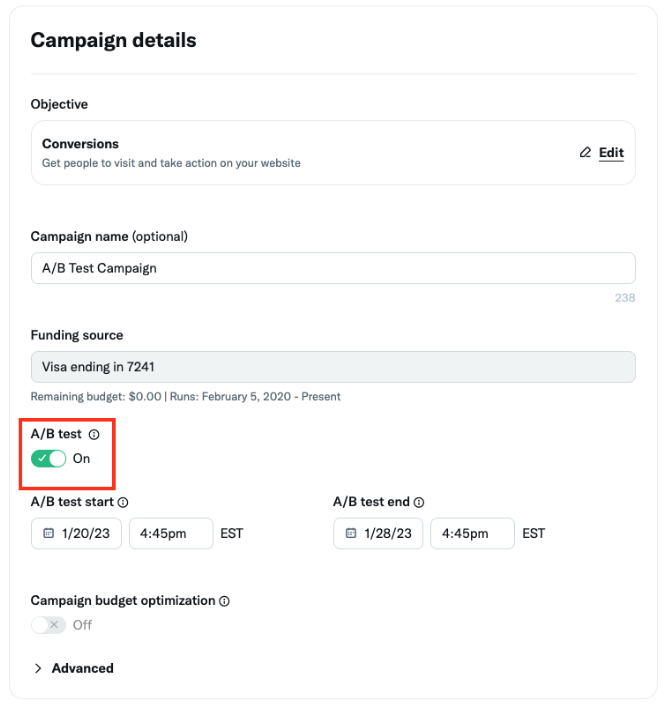Select the Visa ending in 7241 funding source
Screen dimensions: 664x708
click(333, 367)
